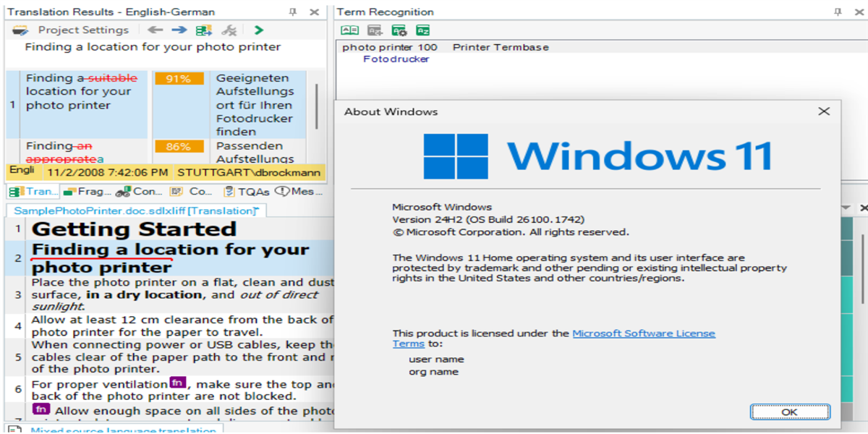Click the termbase A-Z icon in Term Recognition

coord(422,30)
